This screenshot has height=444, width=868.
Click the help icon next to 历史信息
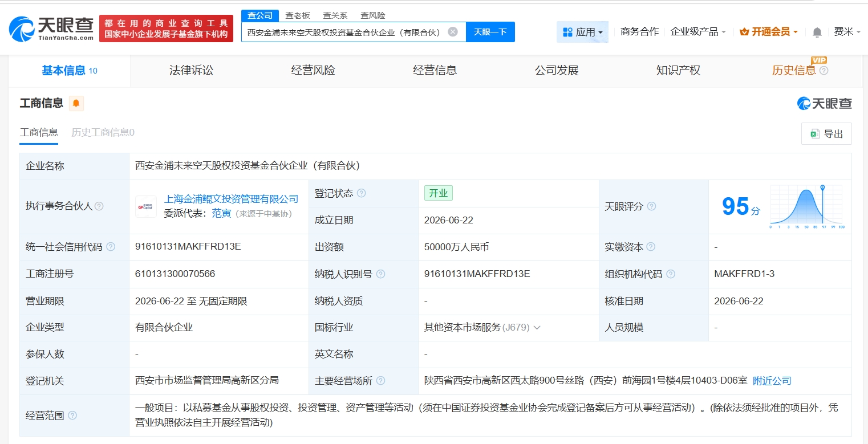(x=824, y=71)
